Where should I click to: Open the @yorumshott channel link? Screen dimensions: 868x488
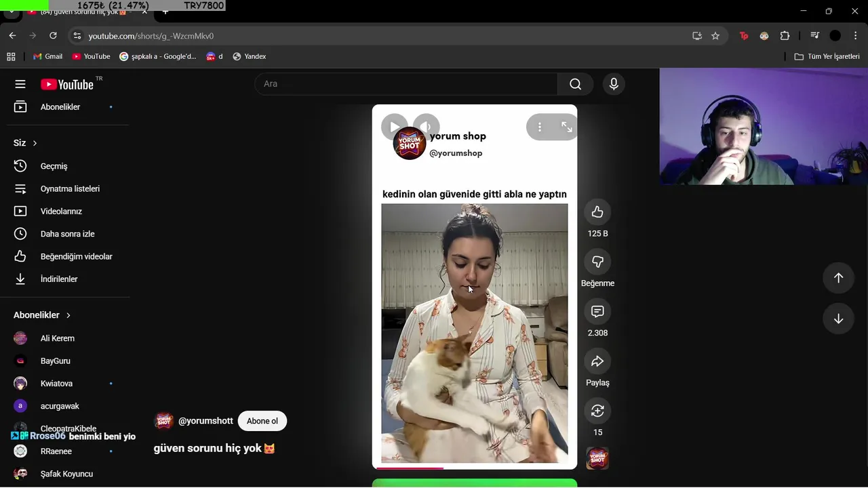[205, 421]
